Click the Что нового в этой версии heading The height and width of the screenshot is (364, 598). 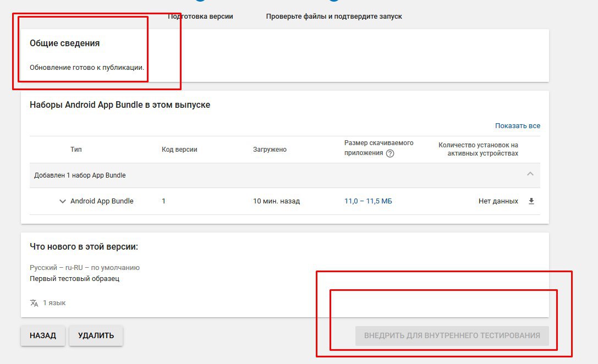(x=84, y=246)
